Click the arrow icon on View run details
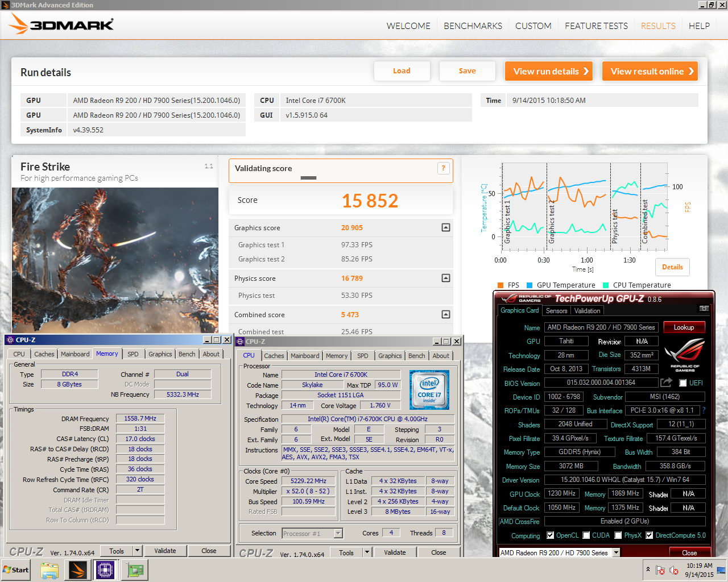Viewport: 728px width, 582px height. coord(585,71)
